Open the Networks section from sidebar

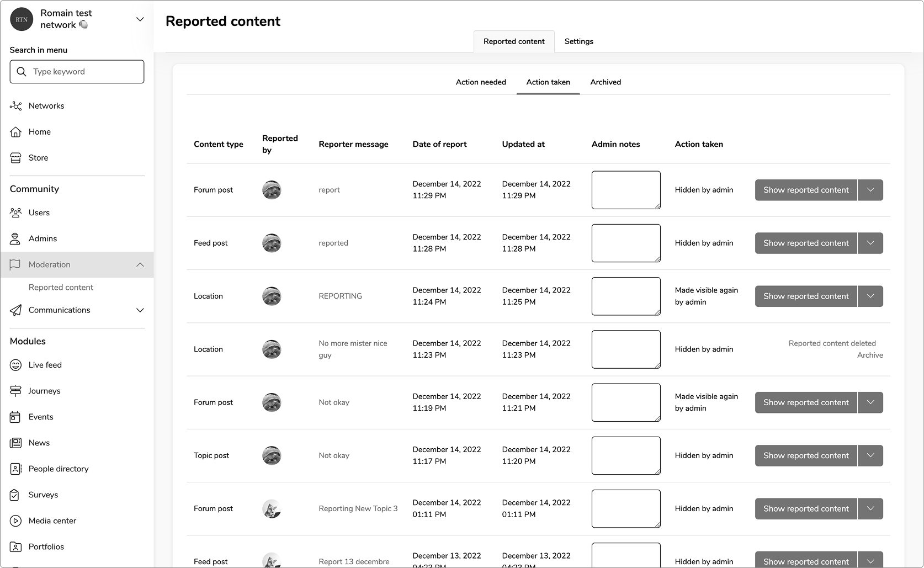(x=46, y=105)
